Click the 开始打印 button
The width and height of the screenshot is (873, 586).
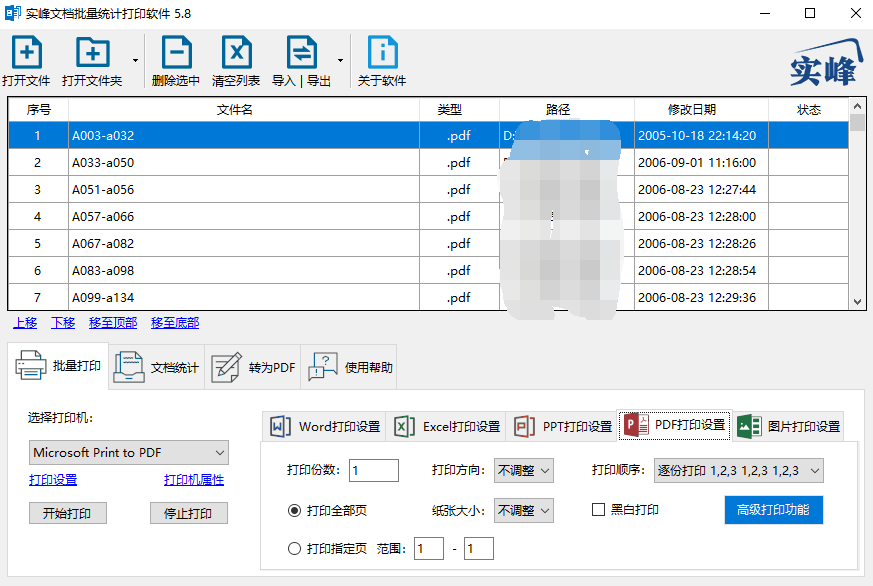tap(67, 513)
